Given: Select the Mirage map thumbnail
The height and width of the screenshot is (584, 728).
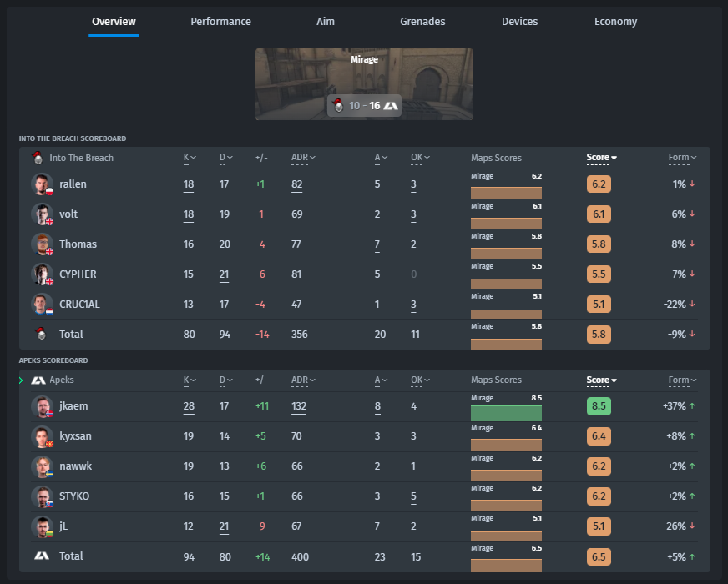Looking at the screenshot, I should coord(365,84).
